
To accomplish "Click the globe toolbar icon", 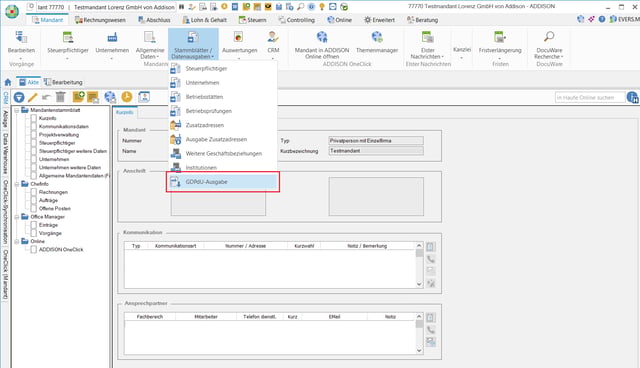I will tap(110, 97).
